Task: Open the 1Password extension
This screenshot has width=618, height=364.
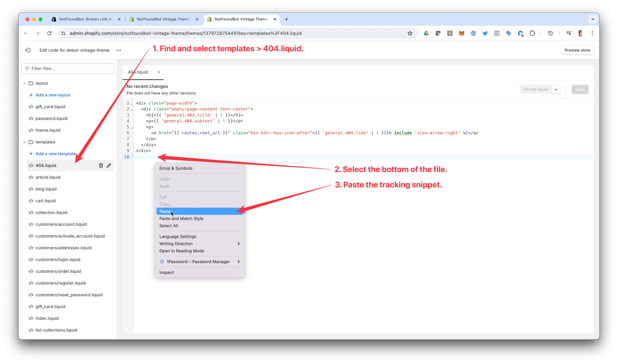Action: 473,33
